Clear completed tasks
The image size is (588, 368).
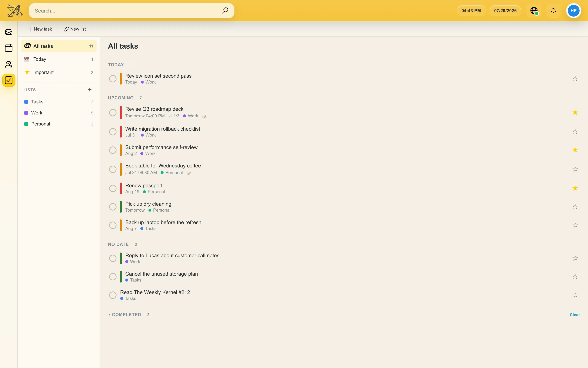pyautogui.click(x=575, y=315)
